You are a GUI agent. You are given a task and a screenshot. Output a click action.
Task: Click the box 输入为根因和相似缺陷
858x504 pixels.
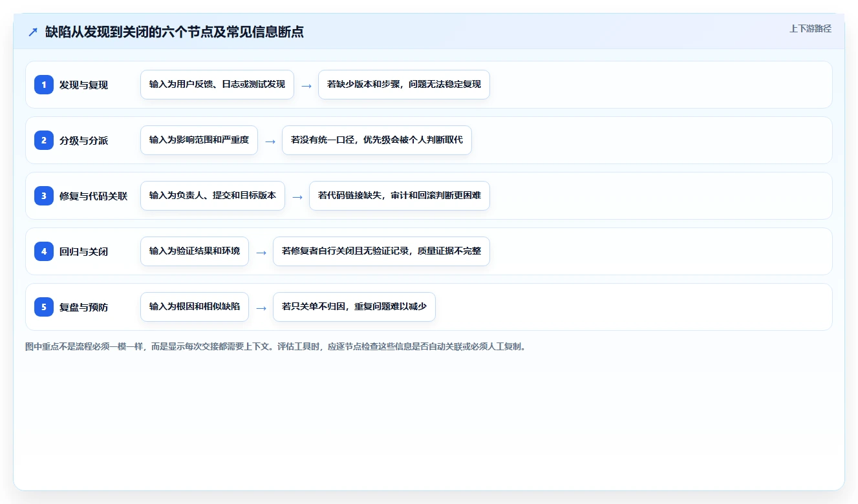[x=195, y=307]
